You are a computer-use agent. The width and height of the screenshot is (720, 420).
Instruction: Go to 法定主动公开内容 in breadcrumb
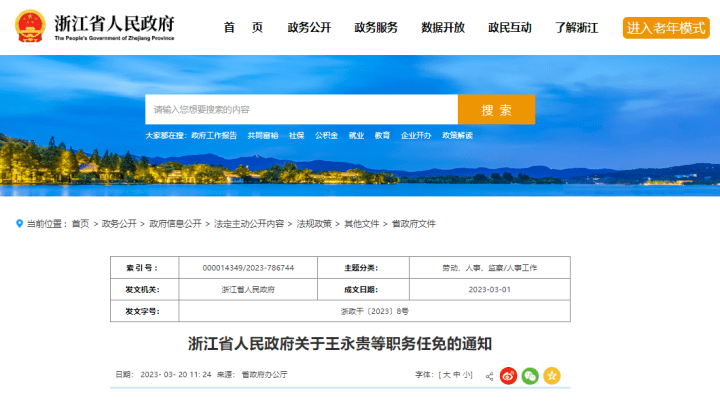point(249,224)
